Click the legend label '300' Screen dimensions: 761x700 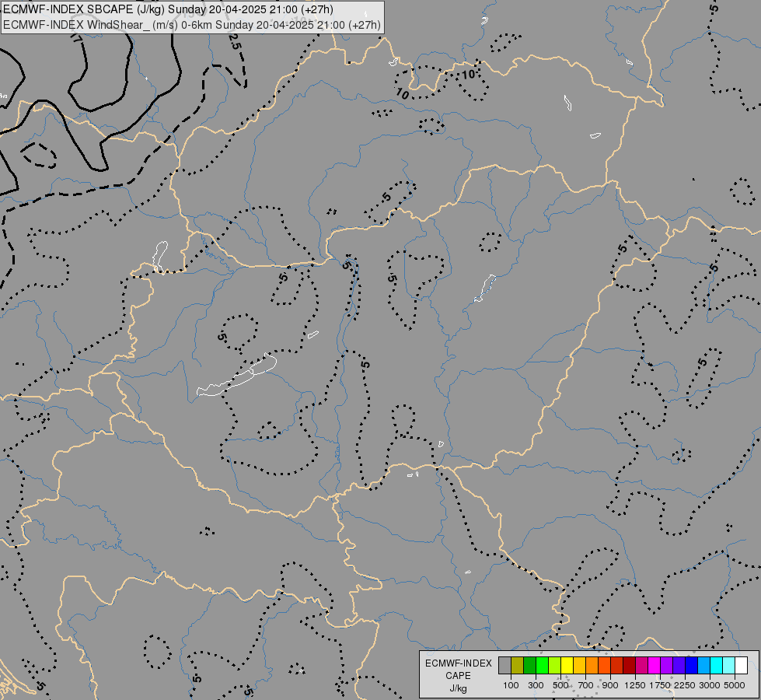(536, 685)
